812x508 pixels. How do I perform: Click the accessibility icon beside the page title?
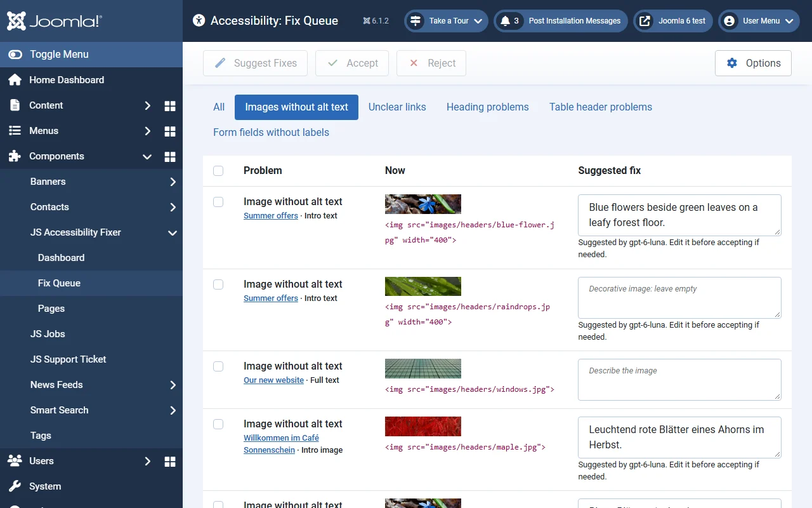point(199,21)
